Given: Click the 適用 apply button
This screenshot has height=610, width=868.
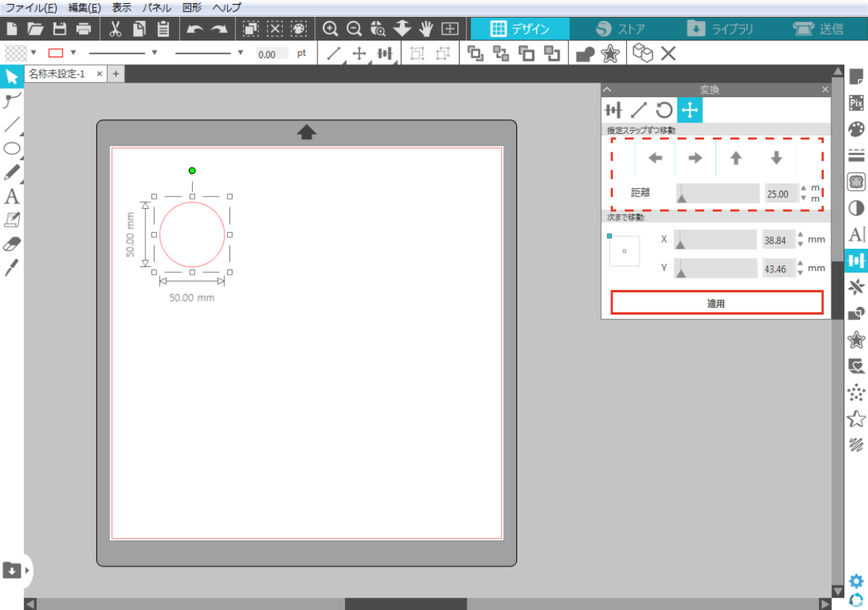Looking at the screenshot, I should click(x=717, y=303).
